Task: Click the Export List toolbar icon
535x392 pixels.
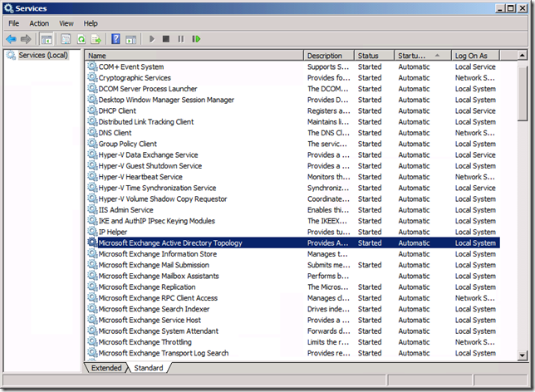Action: tap(96, 39)
